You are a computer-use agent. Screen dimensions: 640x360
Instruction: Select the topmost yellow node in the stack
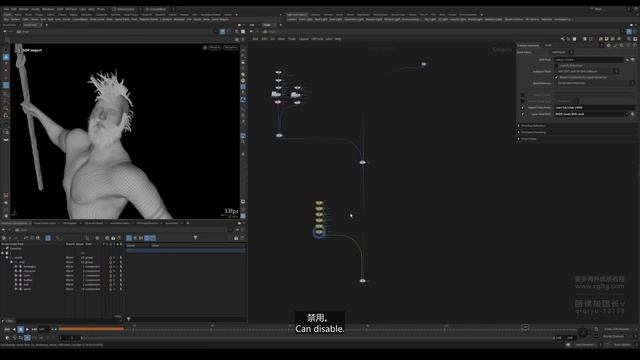pyautogui.click(x=319, y=203)
